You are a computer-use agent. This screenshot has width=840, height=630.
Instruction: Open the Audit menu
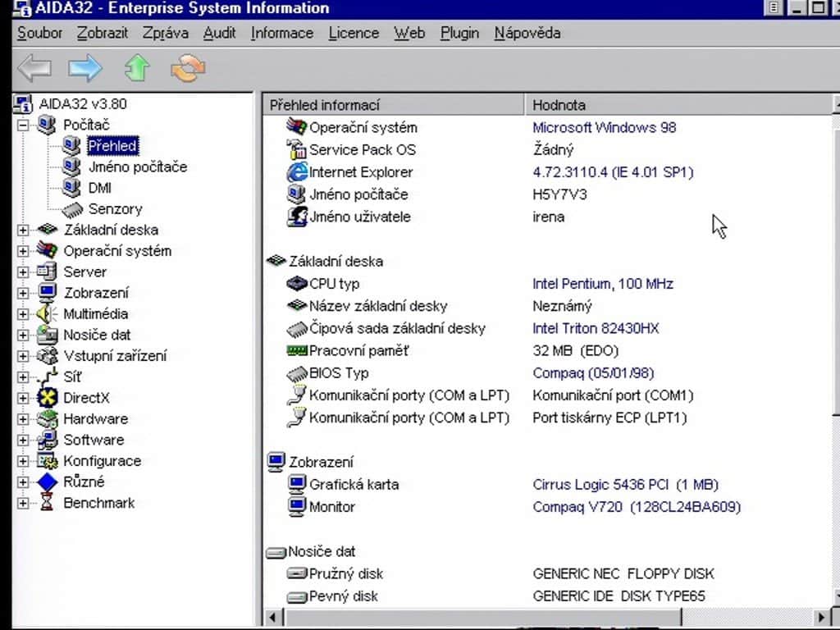click(x=220, y=33)
